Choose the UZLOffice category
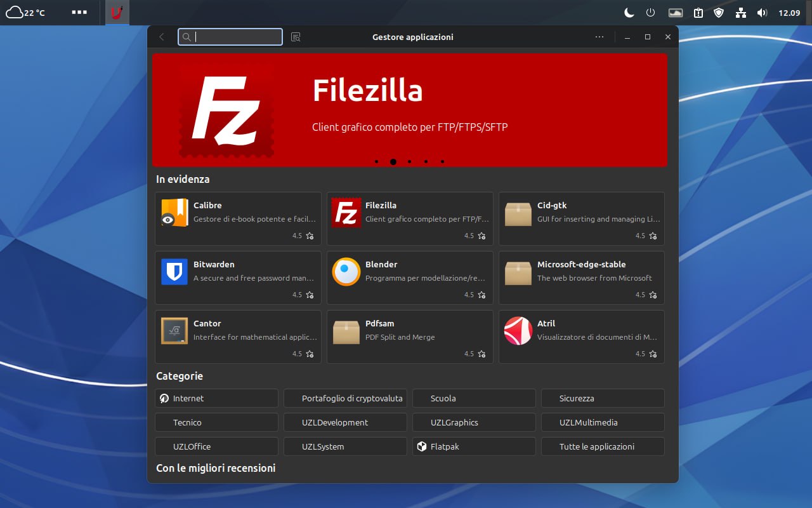This screenshot has width=812, height=508. coord(216,446)
